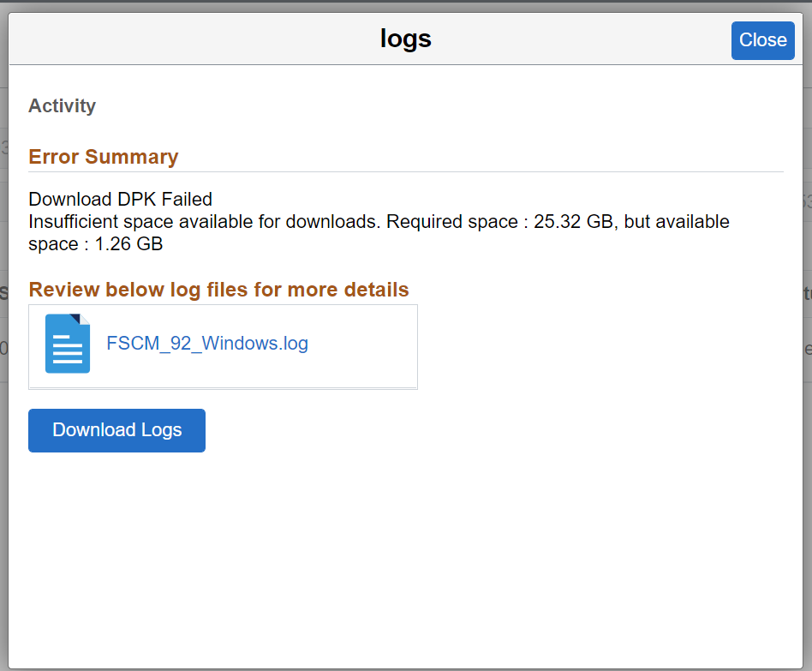Click the Error Summary heading
This screenshot has width=812, height=671.
point(104,157)
